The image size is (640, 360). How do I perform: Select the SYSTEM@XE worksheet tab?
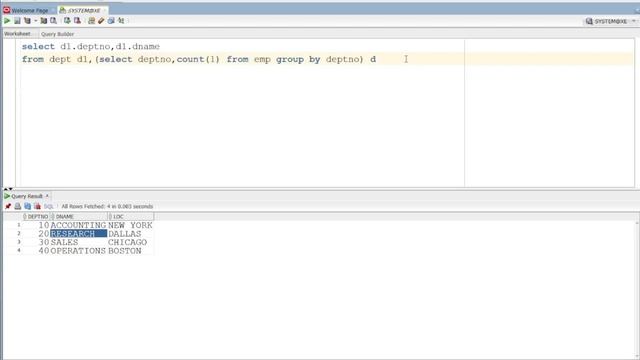(84, 10)
